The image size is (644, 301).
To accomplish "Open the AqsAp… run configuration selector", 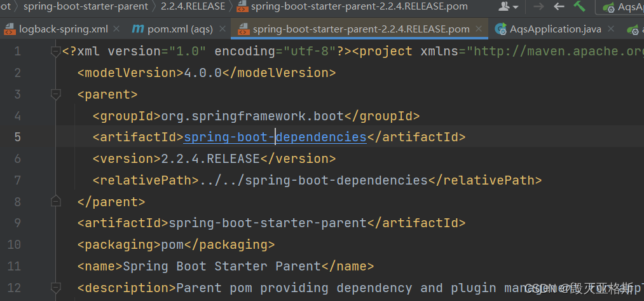I will coord(620,6).
